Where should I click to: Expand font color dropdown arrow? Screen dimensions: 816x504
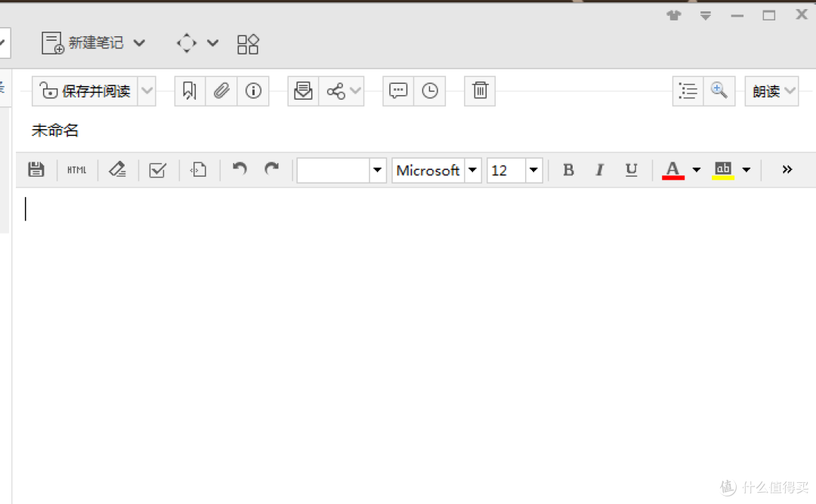point(697,170)
